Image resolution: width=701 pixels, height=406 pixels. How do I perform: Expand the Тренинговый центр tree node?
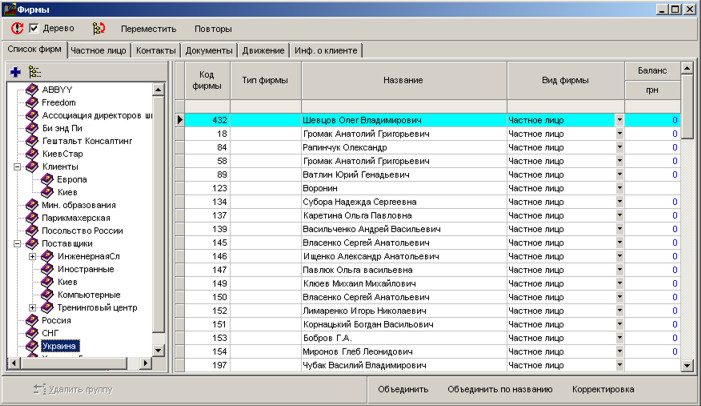click(x=32, y=308)
